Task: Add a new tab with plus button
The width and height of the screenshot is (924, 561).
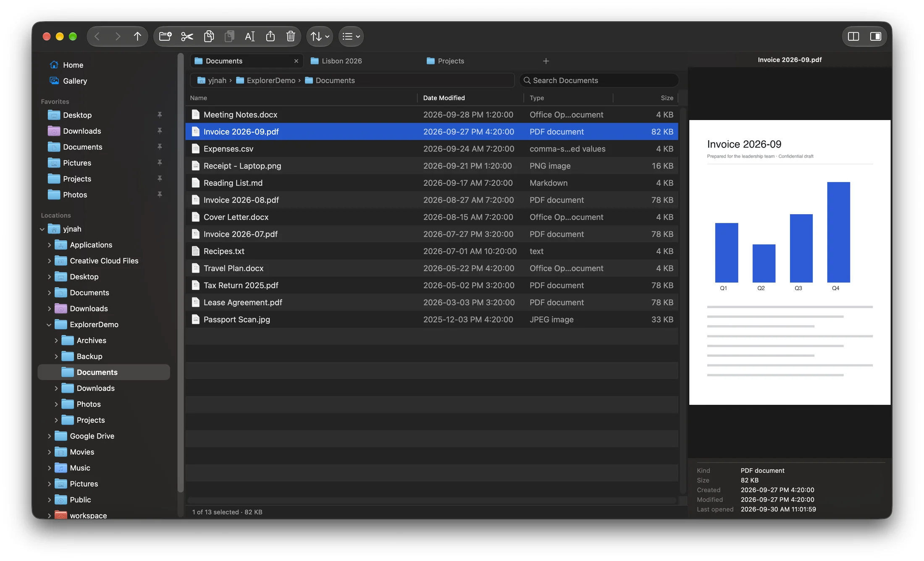Action: point(546,61)
